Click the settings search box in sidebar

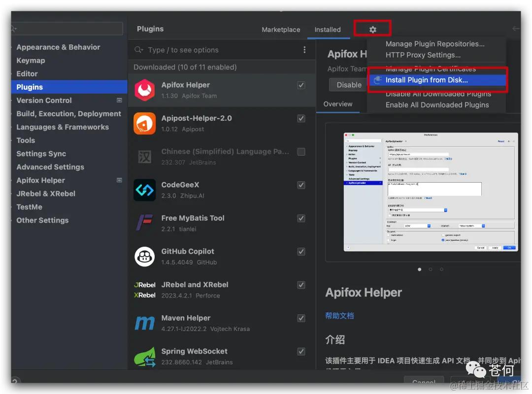pos(67,29)
